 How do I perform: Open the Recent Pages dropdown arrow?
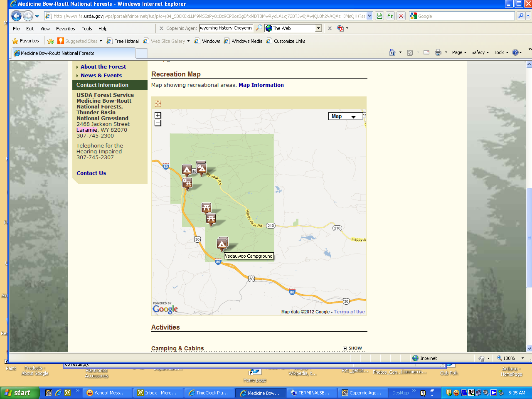point(37,16)
